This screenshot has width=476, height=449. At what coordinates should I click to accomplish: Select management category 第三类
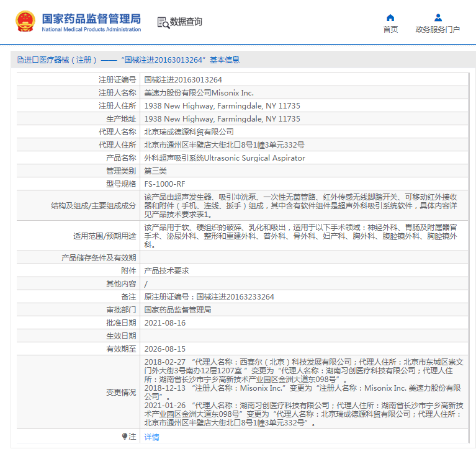coord(155,171)
